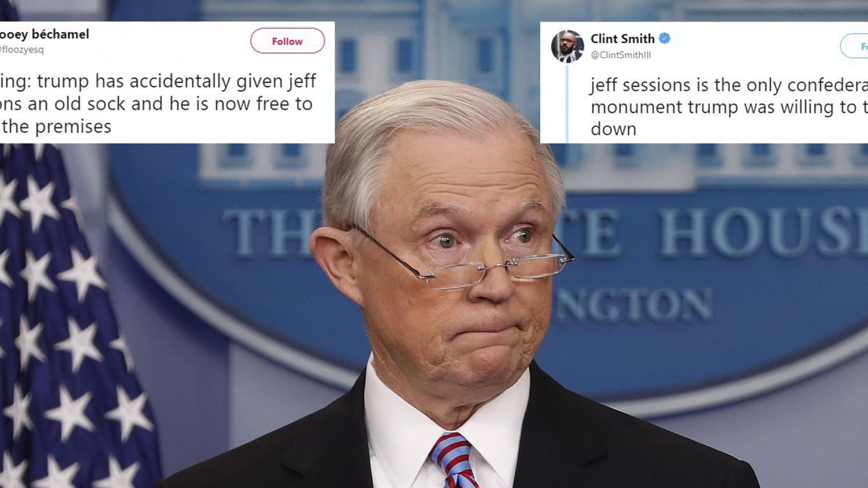Open the @floozyesq handle link
This screenshot has height=488, width=868.
(x=21, y=49)
